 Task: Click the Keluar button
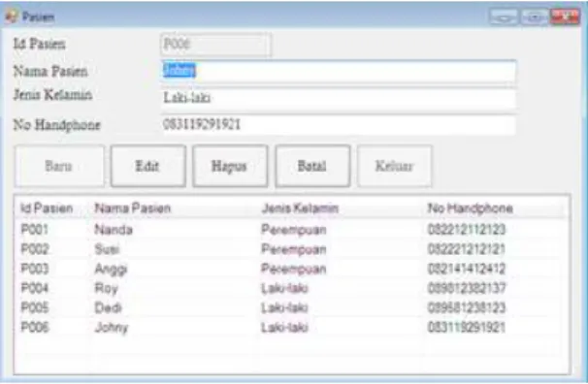click(x=395, y=166)
